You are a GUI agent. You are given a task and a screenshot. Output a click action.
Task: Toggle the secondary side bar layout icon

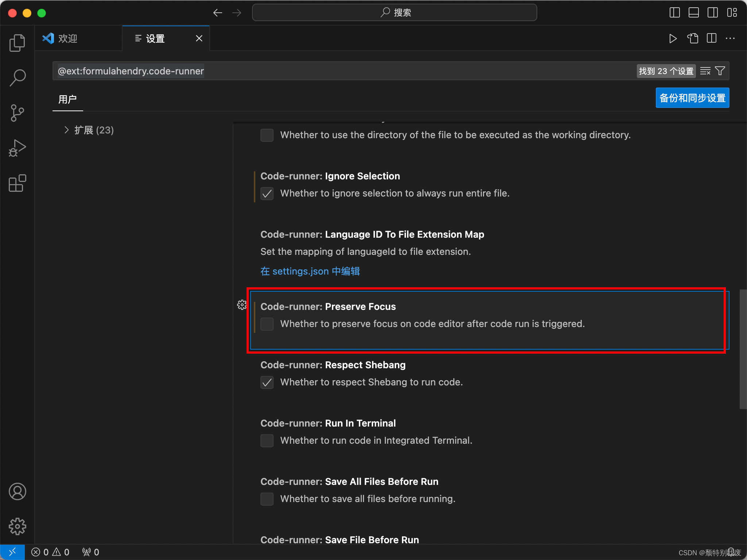click(713, 13)
